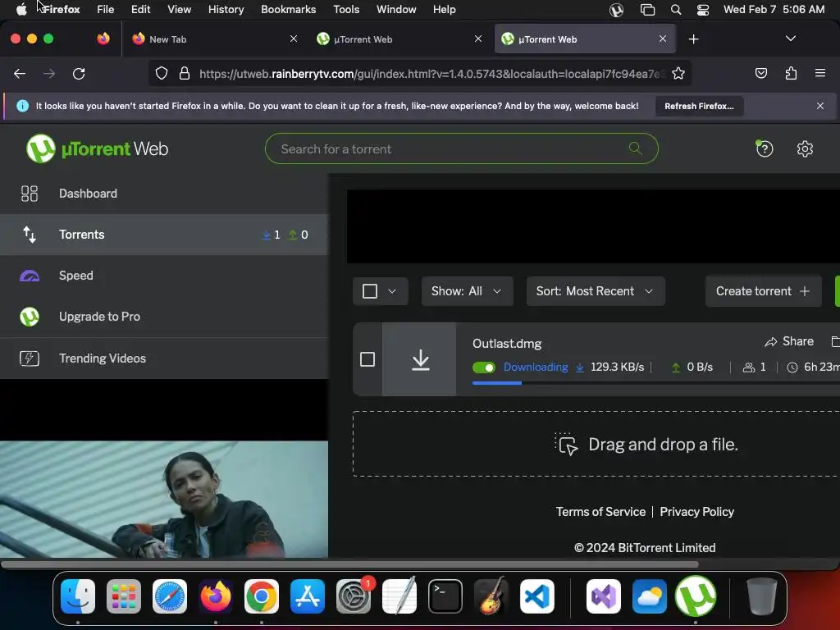Select Torrents in the sidebar
840x630 pixels.
click(164, 235)
